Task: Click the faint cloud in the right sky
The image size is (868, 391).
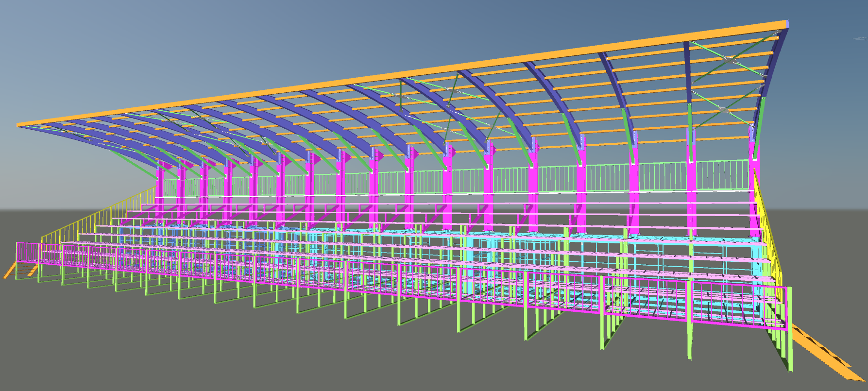Action: click(860, 39)
